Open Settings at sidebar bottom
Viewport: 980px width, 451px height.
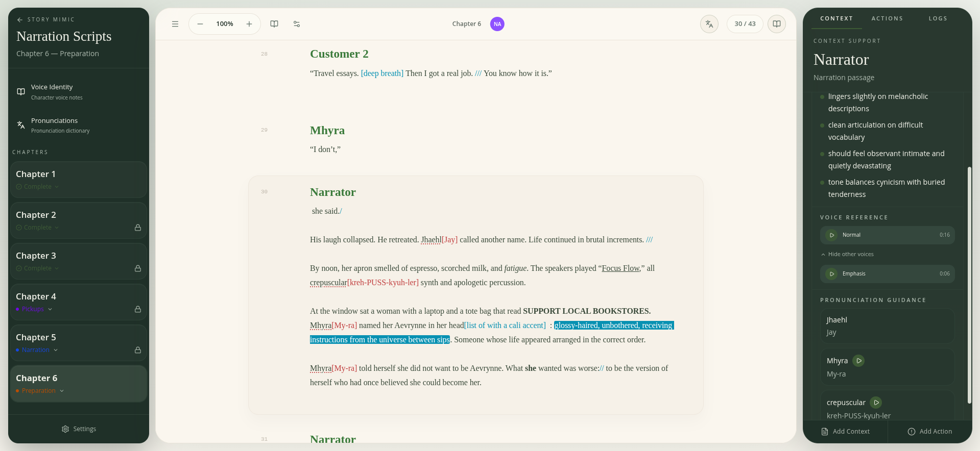point(79,429)
